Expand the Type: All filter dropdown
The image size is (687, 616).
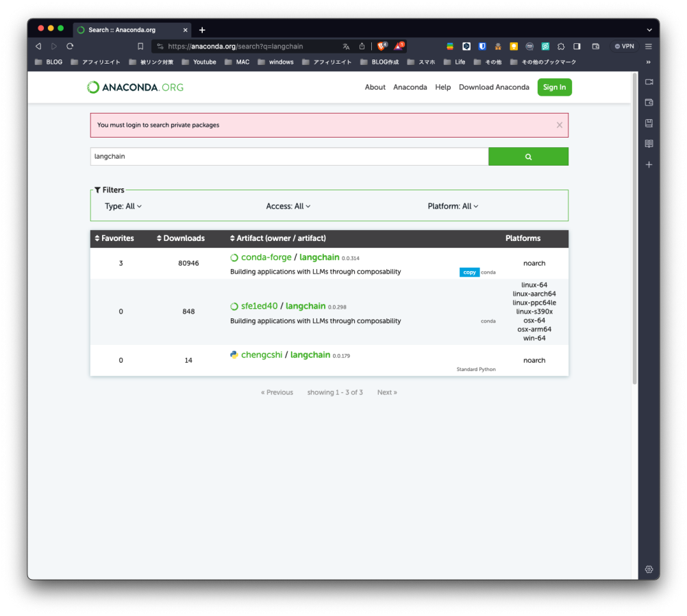coord(123,206)
